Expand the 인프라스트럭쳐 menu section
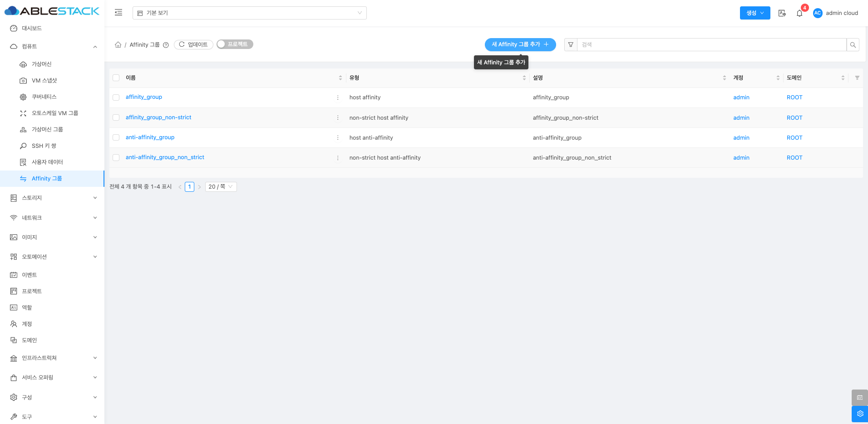 [x=52, y=358]
